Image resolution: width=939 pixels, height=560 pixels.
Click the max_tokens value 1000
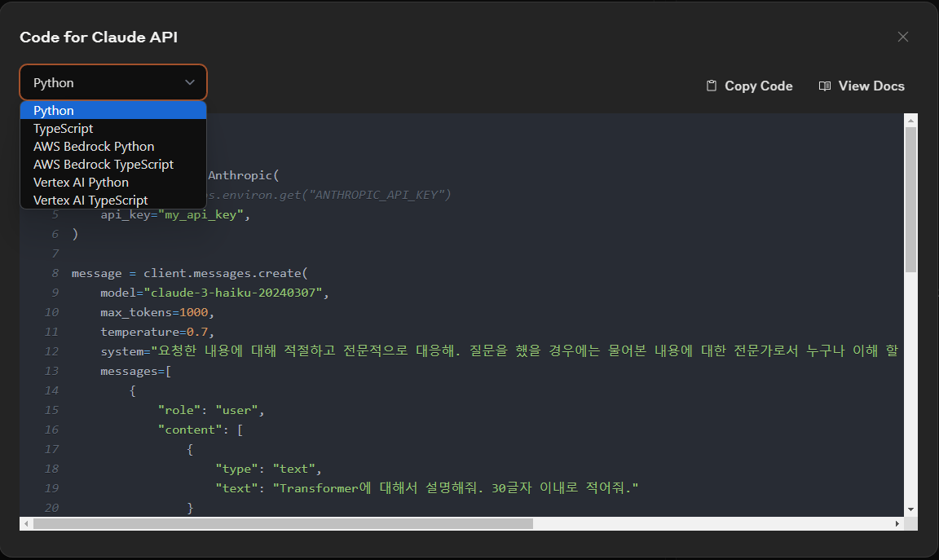pos(193,313)
